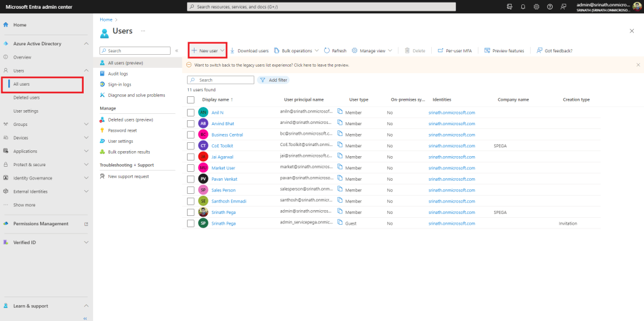The height and width of the screenshot is (321, 644).
Task: Click the Refresh toolbar icon
Action: point(335,50)
